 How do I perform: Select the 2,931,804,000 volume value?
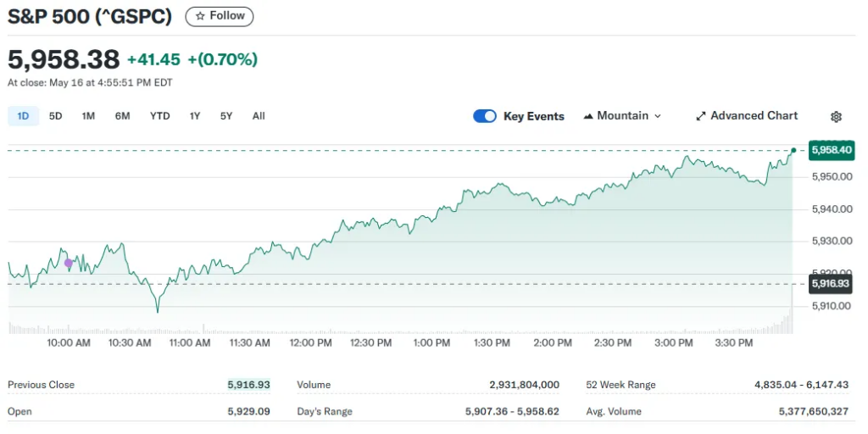point(524,385)
